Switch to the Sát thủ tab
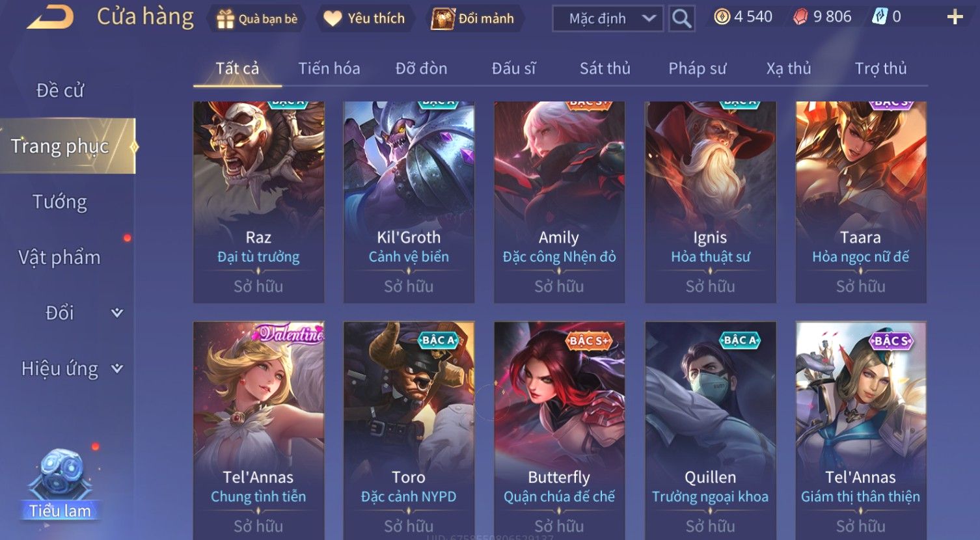The width and height of the screenshot is (980, 540). tap(605, 68)
